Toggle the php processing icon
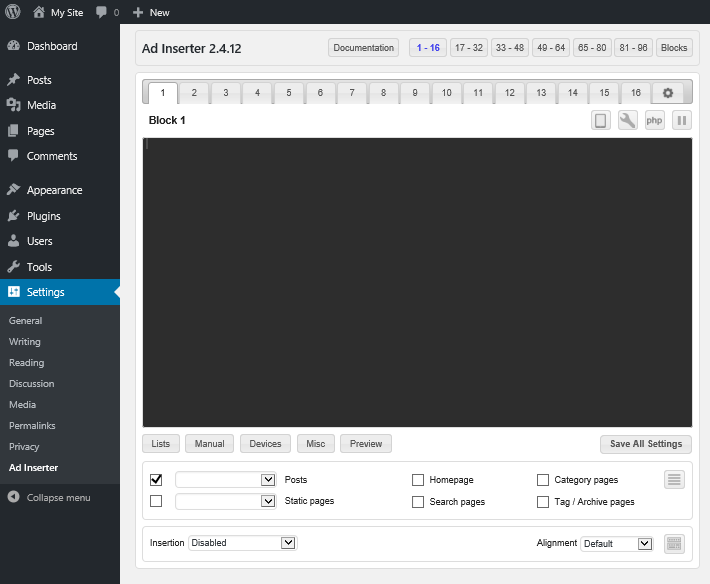Screen dimensions: 710x584 (x=654, y=121)
